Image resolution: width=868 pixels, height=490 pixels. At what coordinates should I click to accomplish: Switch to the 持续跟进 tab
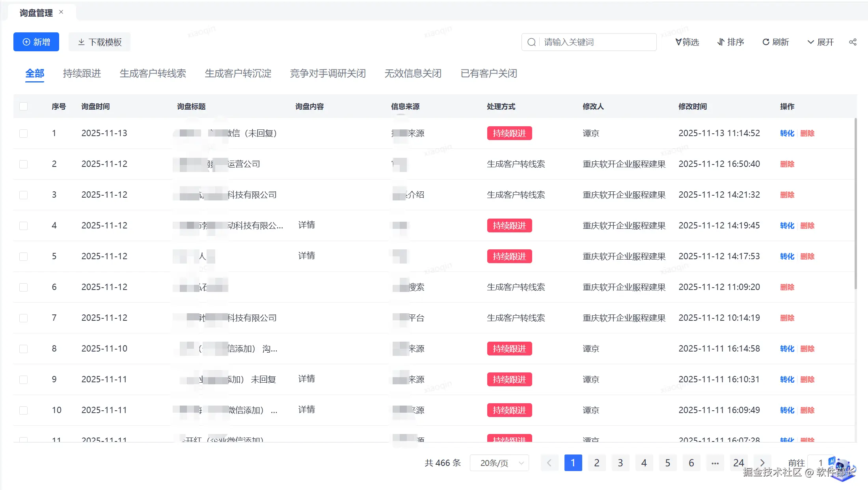coord(82,73)
